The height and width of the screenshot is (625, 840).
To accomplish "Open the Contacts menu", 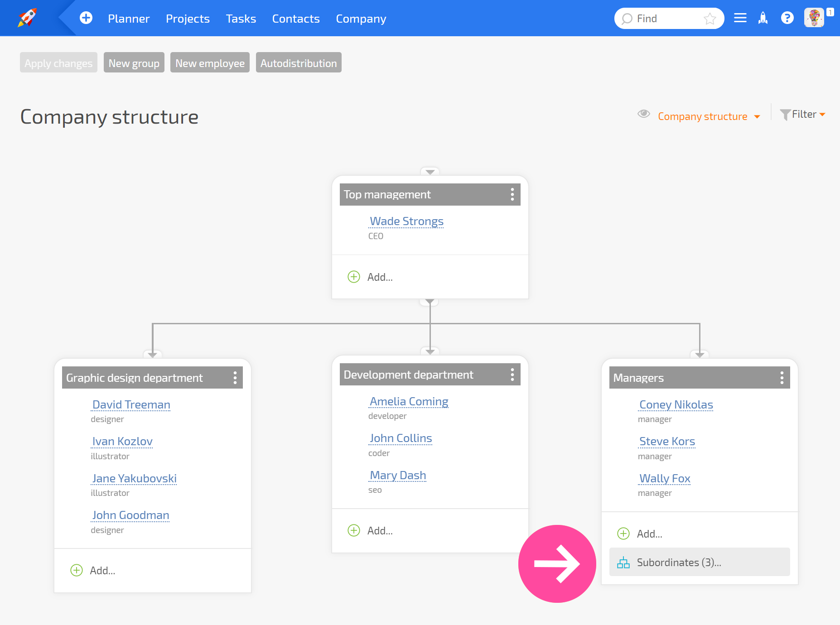I will click(x=296, y=19).
